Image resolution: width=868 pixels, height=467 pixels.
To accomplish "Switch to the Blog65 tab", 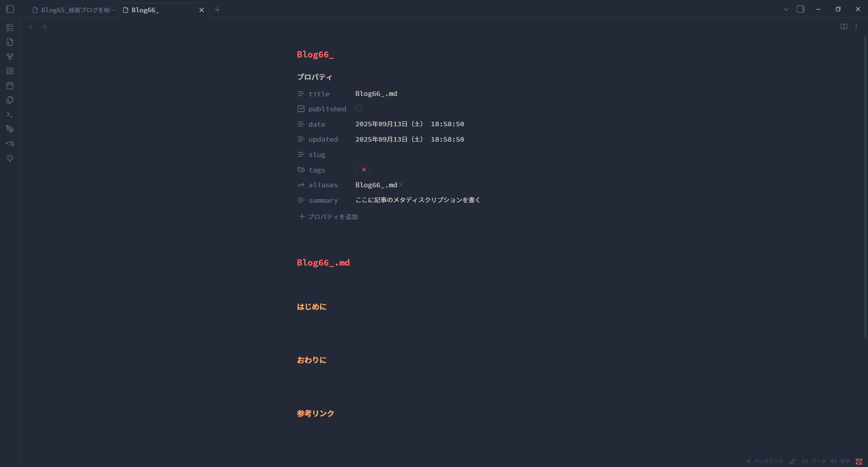I will tap(75, 10).
